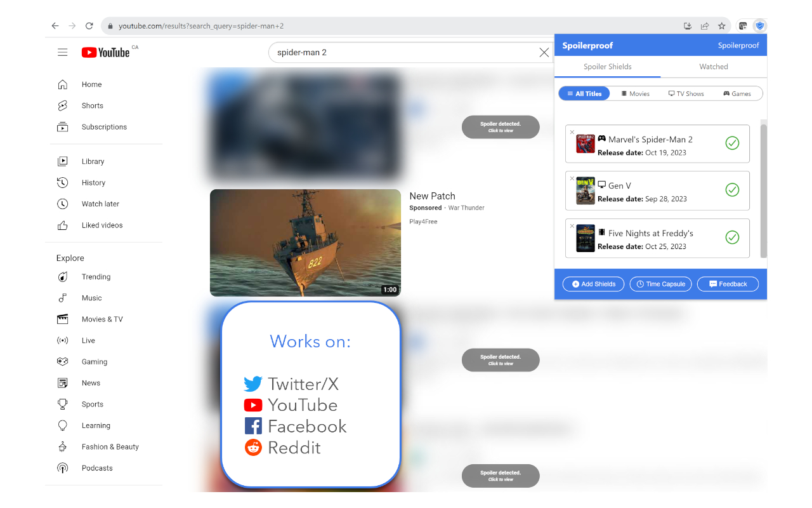Screen dimensions: 812x508
Task: Click the Add Shields button
Action: (594, 284)
